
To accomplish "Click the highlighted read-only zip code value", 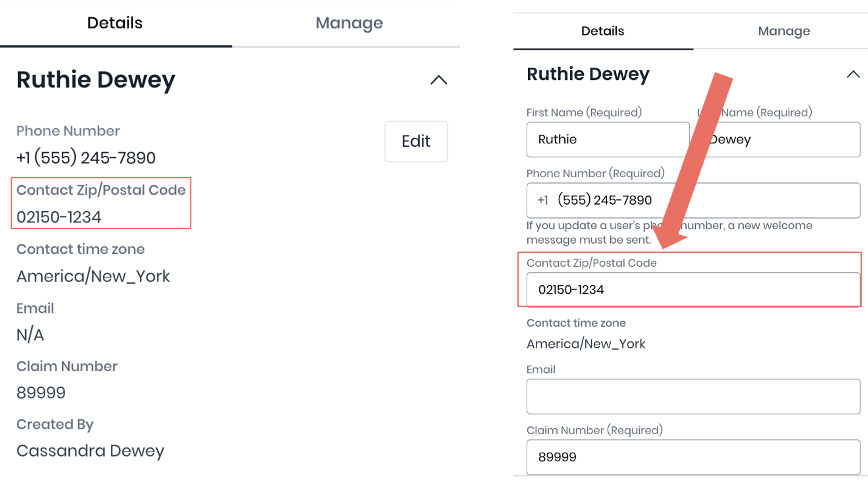I will tap(59, 217).
